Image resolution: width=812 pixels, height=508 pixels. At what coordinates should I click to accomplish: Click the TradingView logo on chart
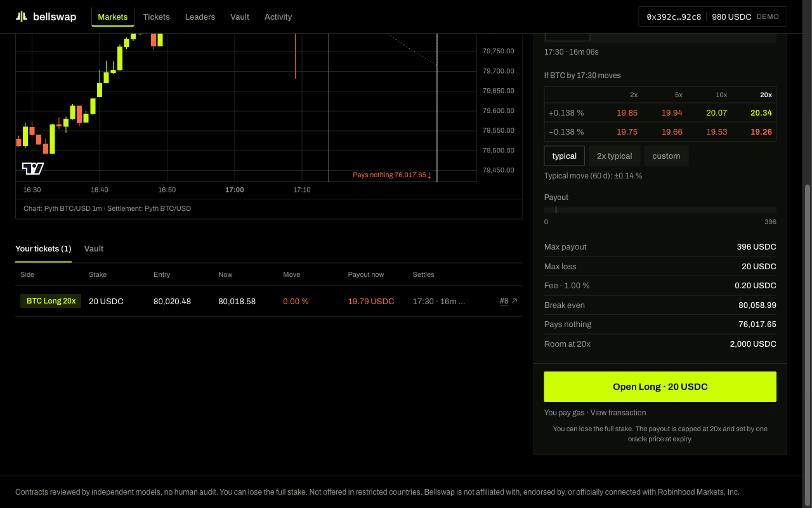click(x=33, y=168)
